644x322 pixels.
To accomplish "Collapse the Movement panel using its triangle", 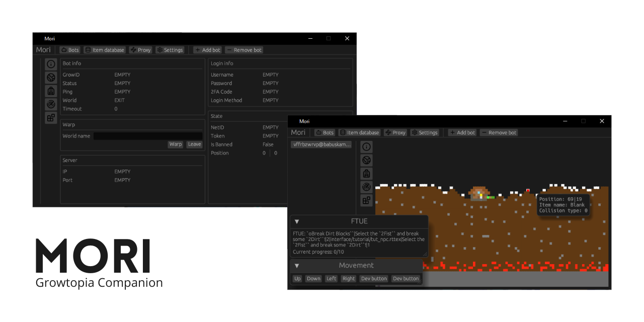I will pos(297,266).
